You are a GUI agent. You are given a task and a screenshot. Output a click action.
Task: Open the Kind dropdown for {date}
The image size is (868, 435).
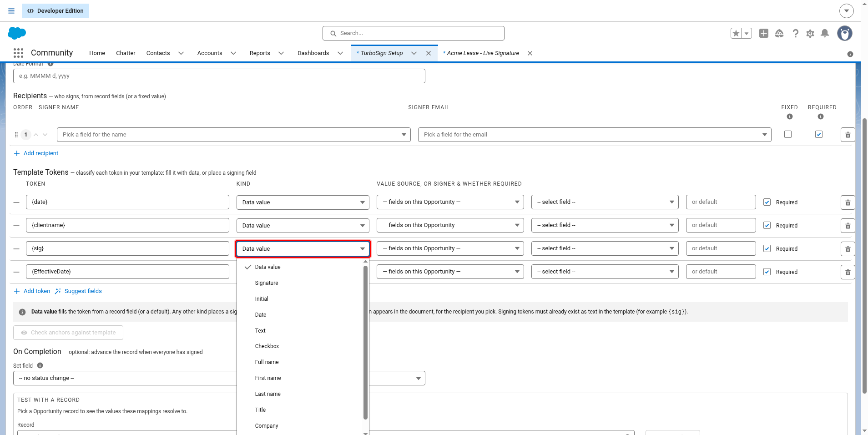click(303, 202)
